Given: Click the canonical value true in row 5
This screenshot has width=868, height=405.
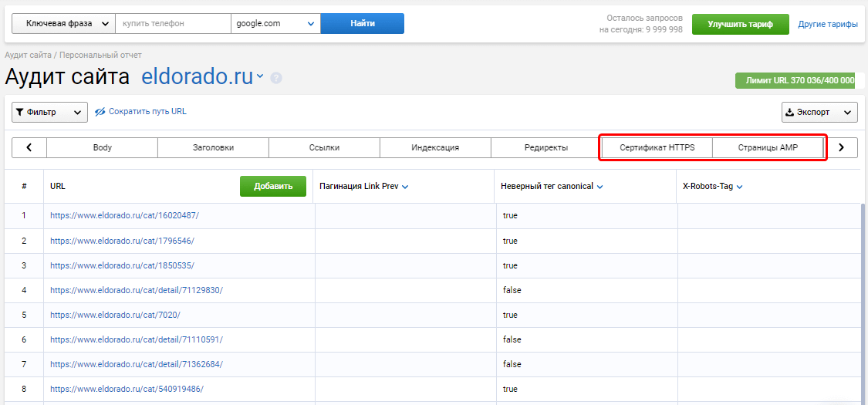Looking at the screenshot, I should [x=510, y=315].
